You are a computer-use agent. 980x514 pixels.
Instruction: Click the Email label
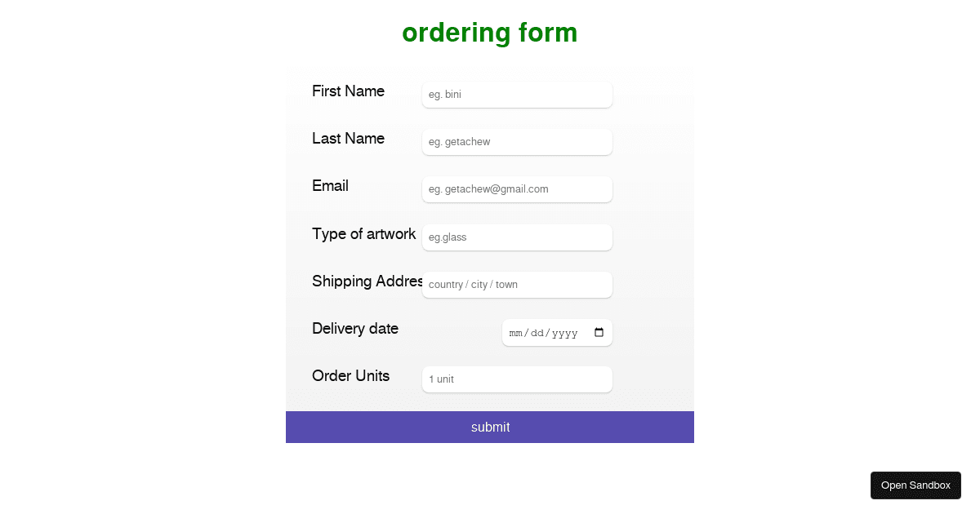click(x=330, y=186)
